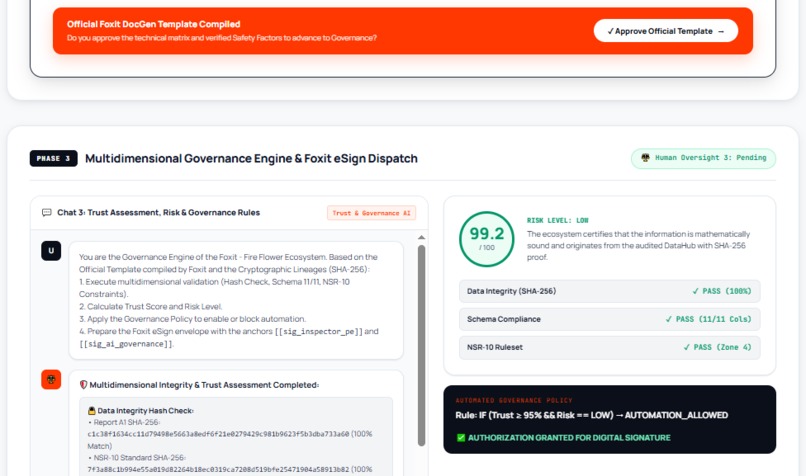806x476 pixels.
Task: Click Multidimensional Governance Engine & Foxit eSign Dispatch title
Action: [x=251, y=158]
